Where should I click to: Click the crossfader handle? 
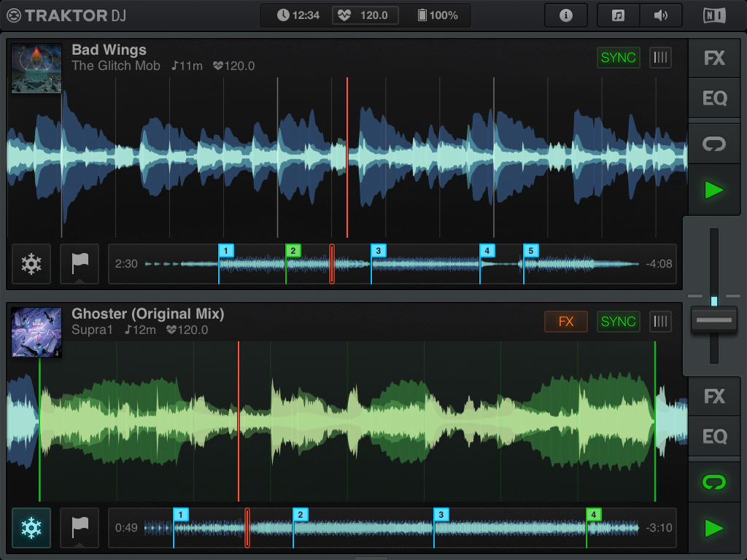tap(714, 320)
